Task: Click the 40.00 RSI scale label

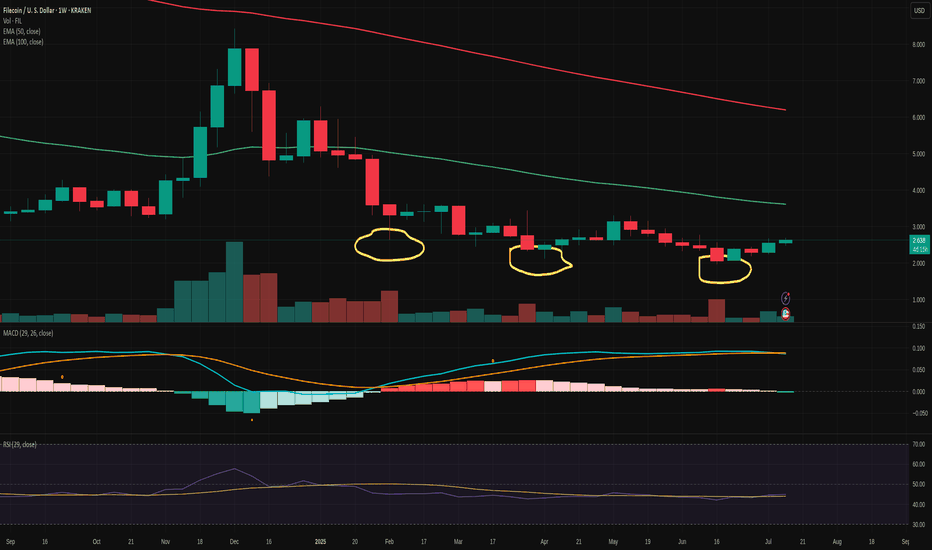Action: (918, 505)
